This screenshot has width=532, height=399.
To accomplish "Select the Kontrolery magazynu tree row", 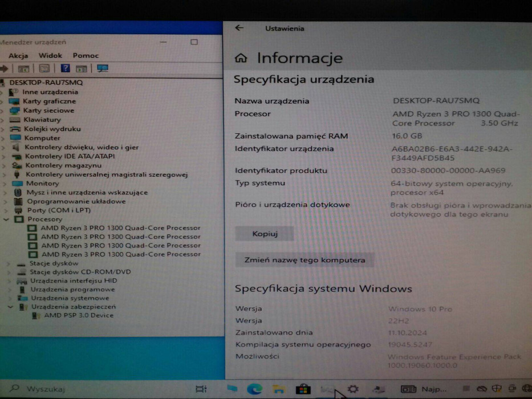I will tap(63, 165).
